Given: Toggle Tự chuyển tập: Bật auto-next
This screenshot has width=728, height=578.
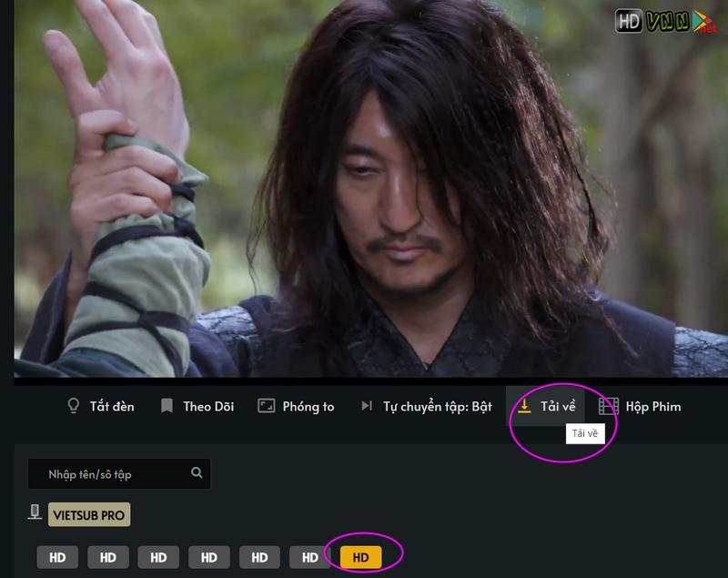Looking at the screenshot, I should pos(438,407).
